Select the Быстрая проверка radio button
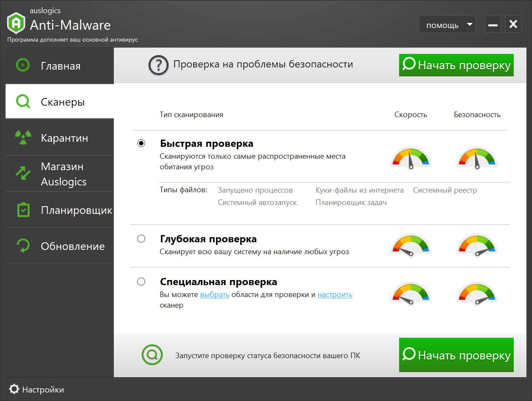The image size is (532, 401). coord(141,143)
